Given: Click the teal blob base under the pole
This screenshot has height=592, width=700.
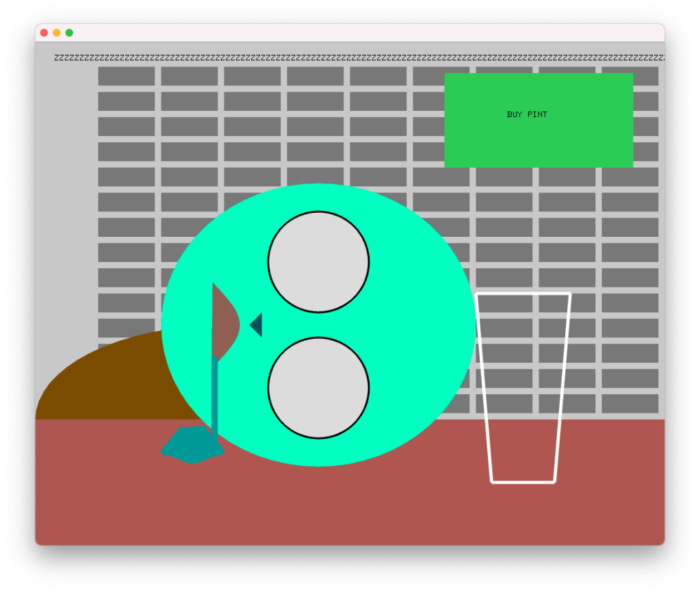Looking at the screenshot, I should click(x=190, y=446).
